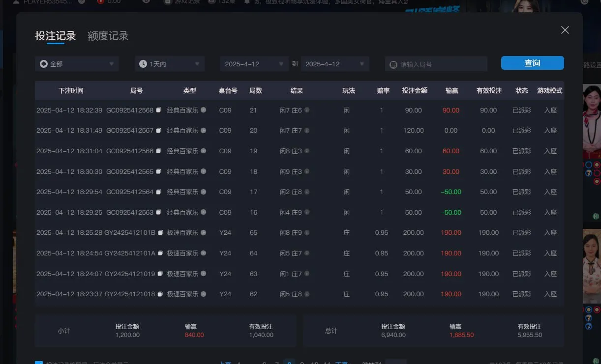
Task: Copy round number GC0925412565
Action: [x=158, y=172]
